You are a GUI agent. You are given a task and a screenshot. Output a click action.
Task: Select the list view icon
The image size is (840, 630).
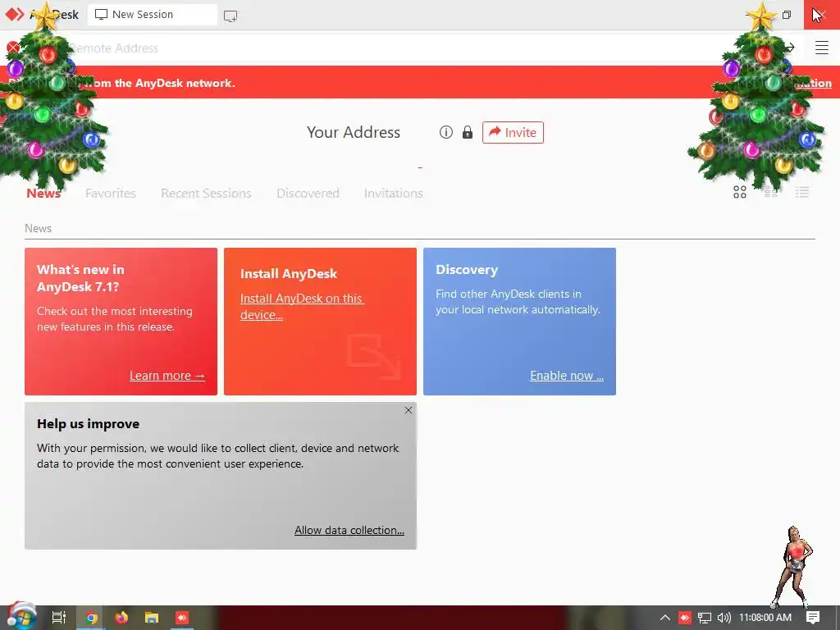click(801, 192)
